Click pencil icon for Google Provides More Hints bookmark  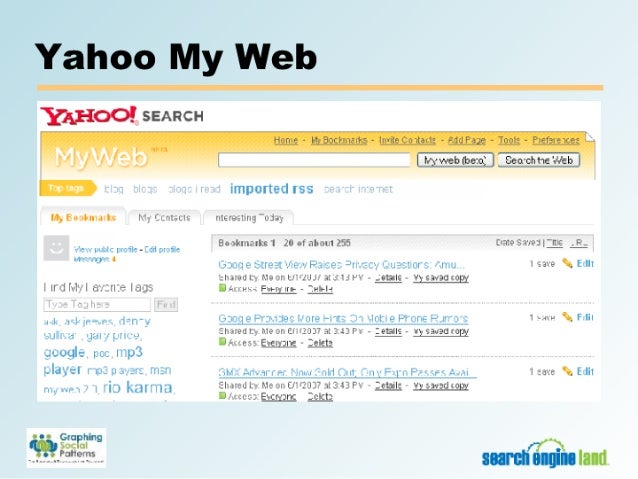click(x=567, y=317)
